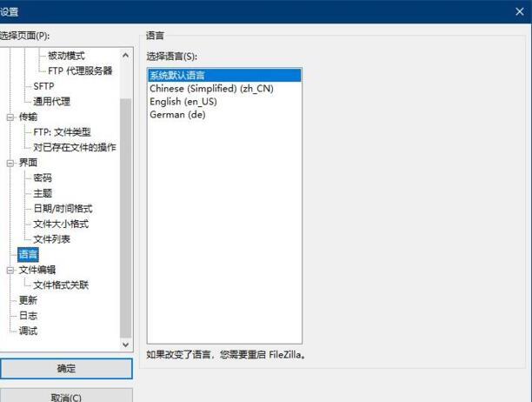Select the highlighted 语言 tree item

click(x=28, y=254)
